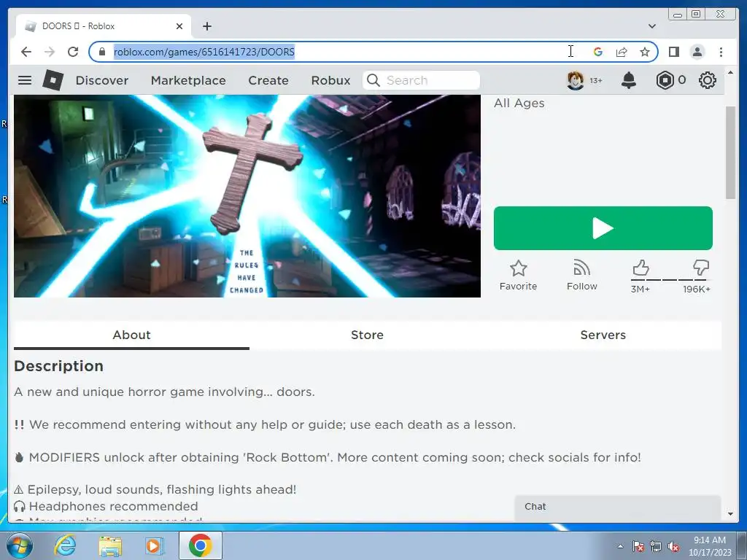Screen dimensions: 747x560
Task: Go forward in Chrome
Action: (x=50, y=52)
